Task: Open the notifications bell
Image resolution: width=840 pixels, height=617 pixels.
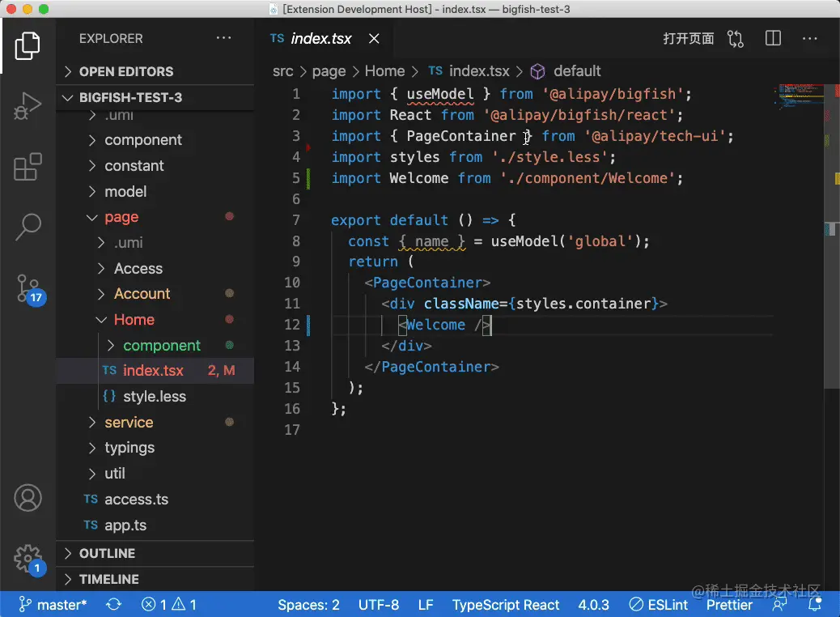Action: (815, 605)
